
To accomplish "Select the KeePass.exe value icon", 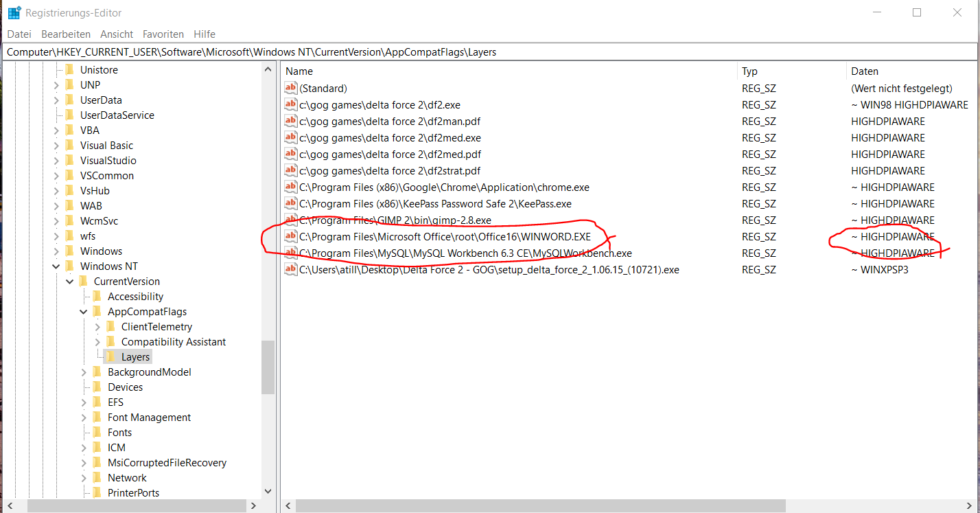I will click(x=291, y=204).
